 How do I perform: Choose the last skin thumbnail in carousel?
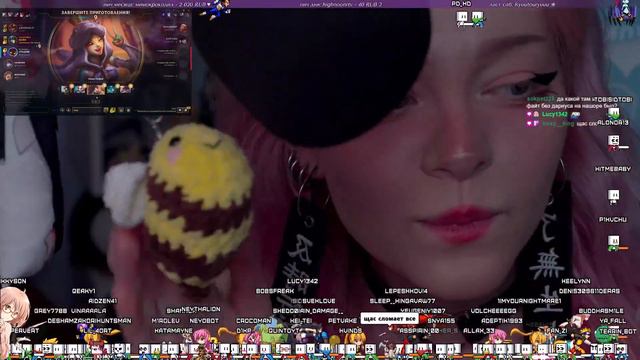coord(125,89)
